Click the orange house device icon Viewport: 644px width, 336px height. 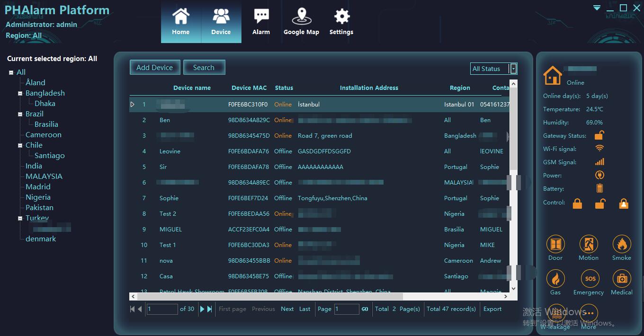click(553, 75)
